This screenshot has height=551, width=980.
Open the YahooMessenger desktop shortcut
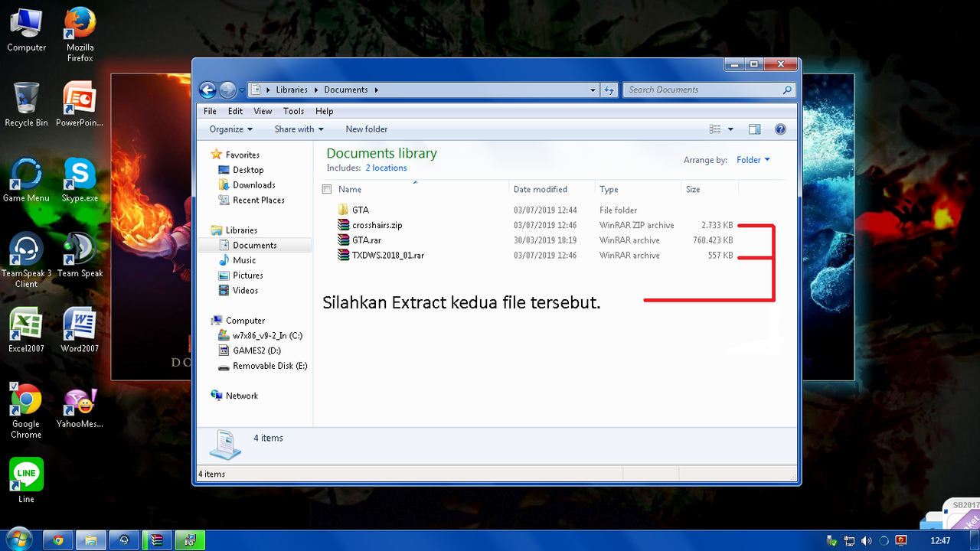point(80,408)
